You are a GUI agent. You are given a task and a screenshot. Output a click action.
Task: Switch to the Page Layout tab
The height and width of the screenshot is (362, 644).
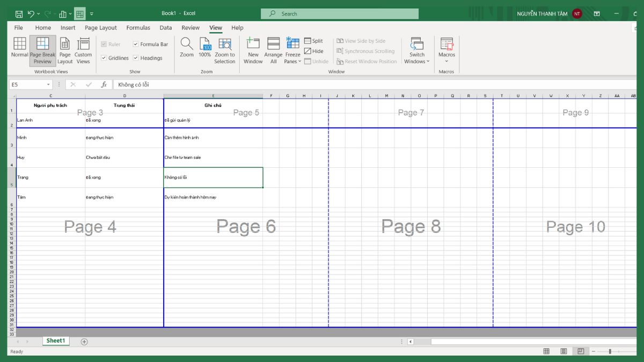point(100,28)
